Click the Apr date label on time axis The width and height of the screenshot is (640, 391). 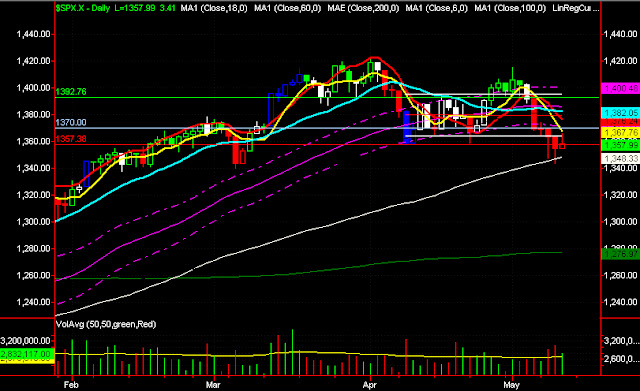click(x=370, y=385)
